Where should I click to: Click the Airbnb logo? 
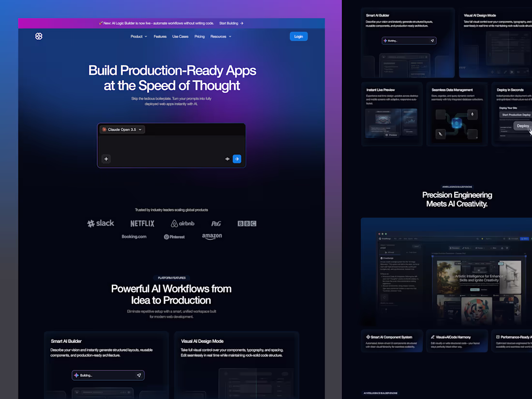point(182,223)
